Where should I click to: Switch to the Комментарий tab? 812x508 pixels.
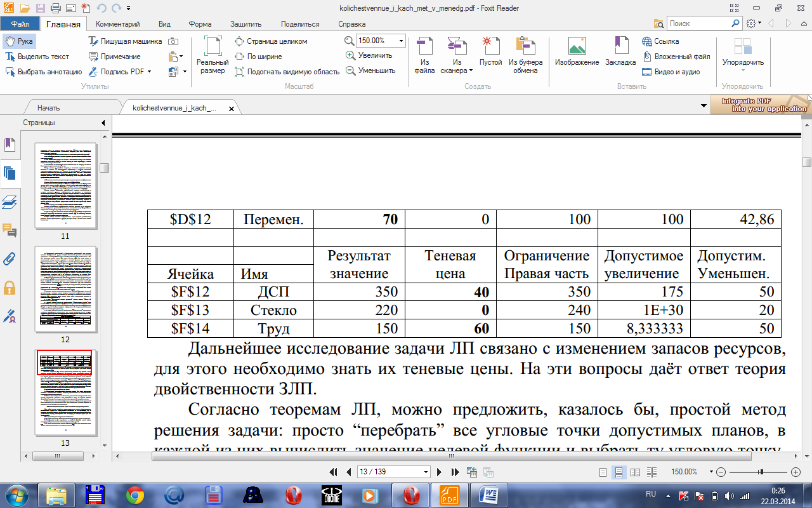coord(118,24)
